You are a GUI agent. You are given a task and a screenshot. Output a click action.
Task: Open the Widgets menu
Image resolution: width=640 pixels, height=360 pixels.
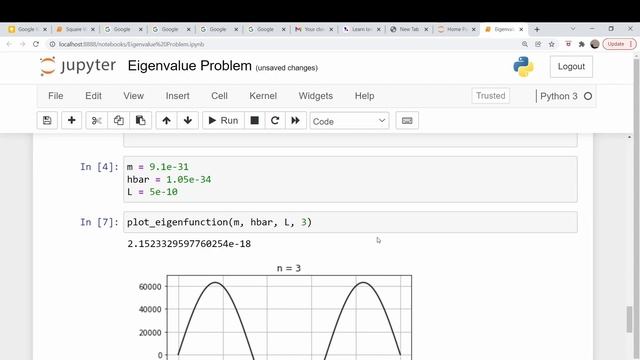pos(316,96)
